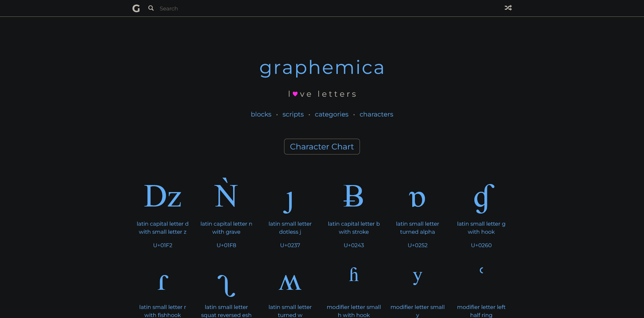Choose the turned alpha glyph
The width and height of the screenshot is (644, 318).
point(417,199)
